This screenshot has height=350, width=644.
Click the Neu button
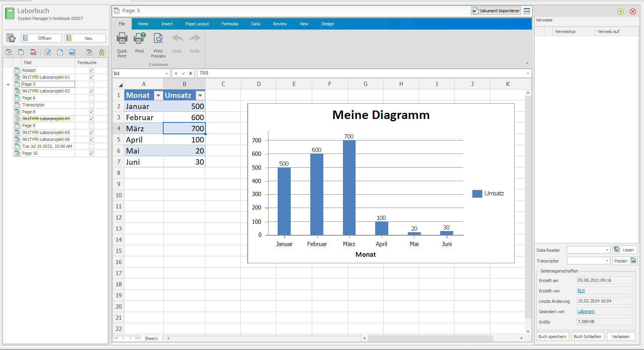coord(85,38)
